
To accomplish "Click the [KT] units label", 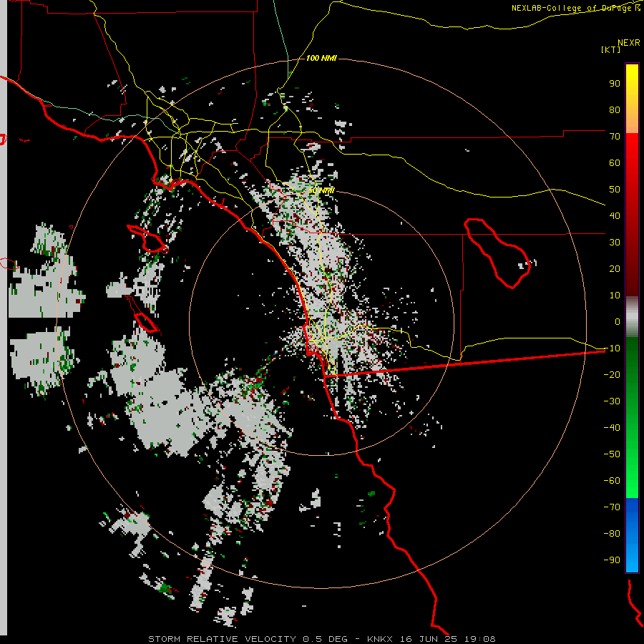I will [x=610, y=49].
